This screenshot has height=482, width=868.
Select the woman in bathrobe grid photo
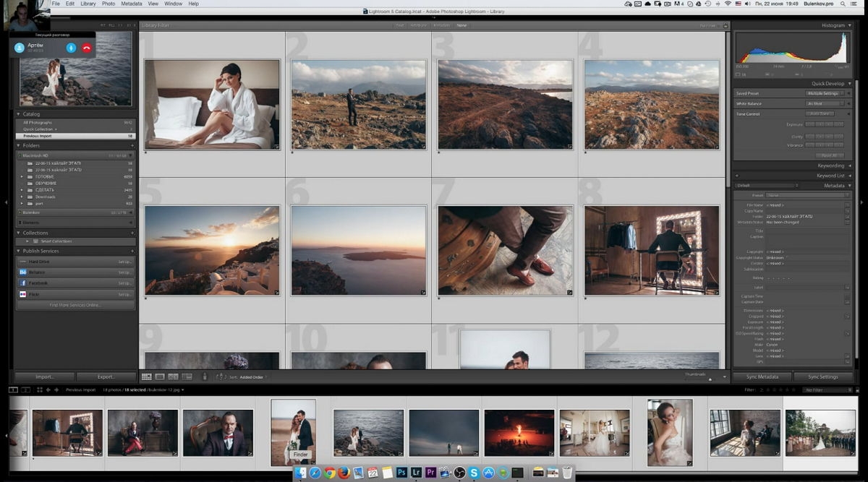(212, 105)
